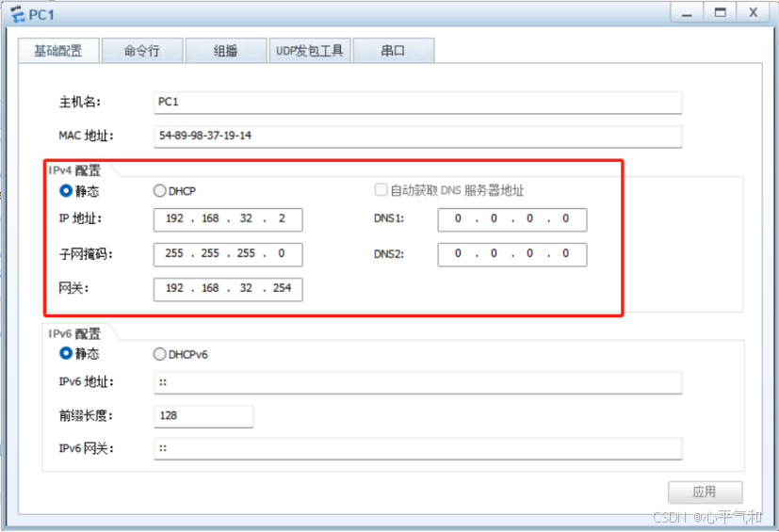Maximize the PC1 window
The width and height of the screenshot is (779, 532).
coord(720,12)
